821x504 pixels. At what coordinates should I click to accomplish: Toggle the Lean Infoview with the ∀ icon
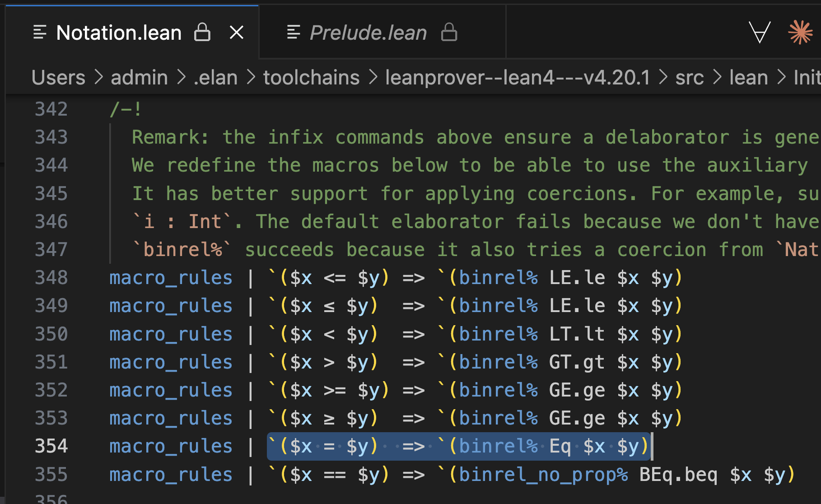pos(760,32)
